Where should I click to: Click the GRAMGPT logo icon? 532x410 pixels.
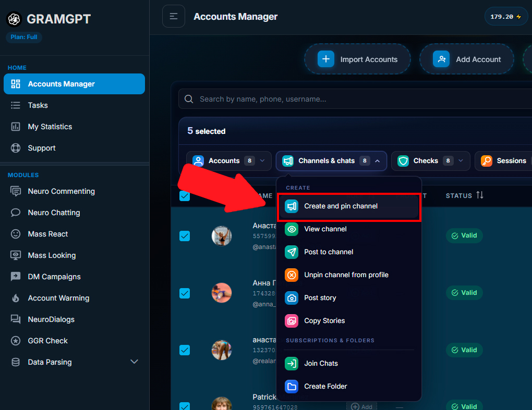tap(14, 19)
